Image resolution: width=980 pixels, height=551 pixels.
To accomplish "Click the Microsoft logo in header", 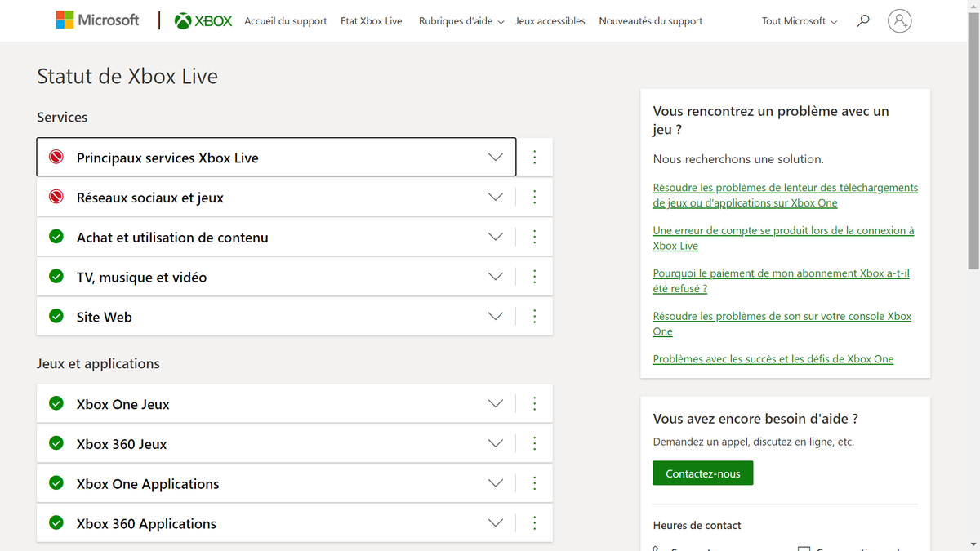I will click(x=97, y=20).
